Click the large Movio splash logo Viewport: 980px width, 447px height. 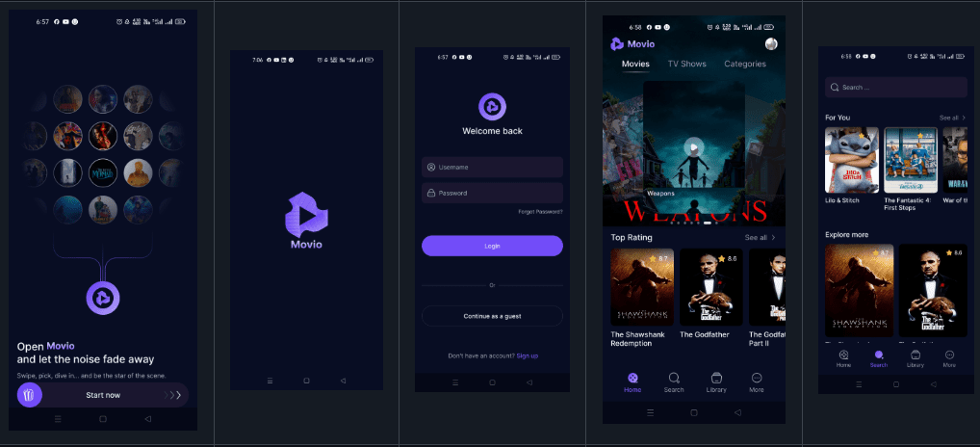306,215
